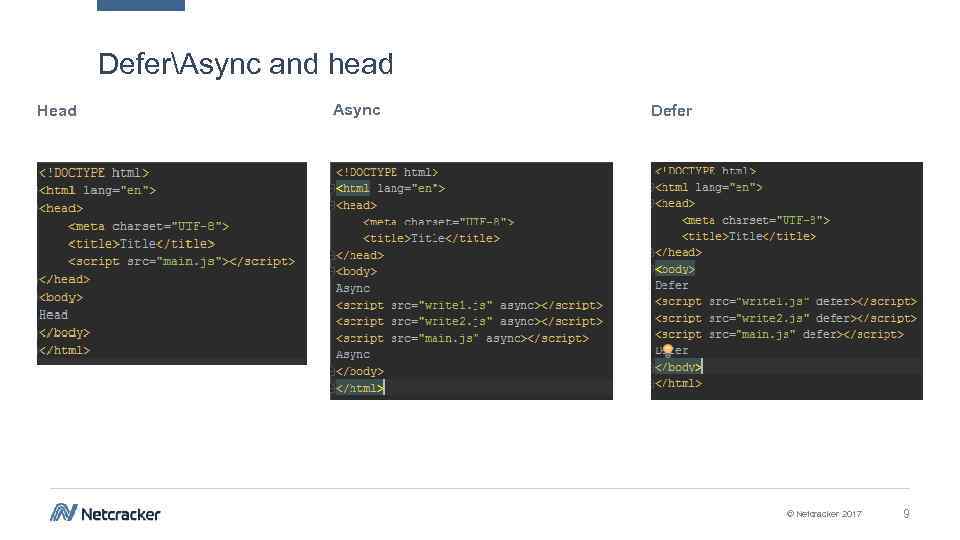Viewport: 960px width, 540px height.
Task: Click the <title> line in Async code
Action: [x=432, y=239]
